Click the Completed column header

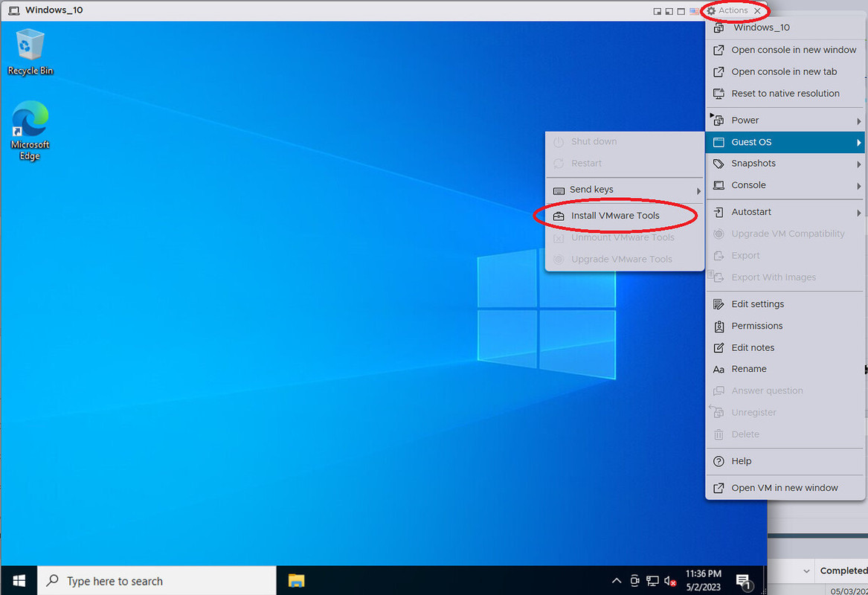click(843, 570)
